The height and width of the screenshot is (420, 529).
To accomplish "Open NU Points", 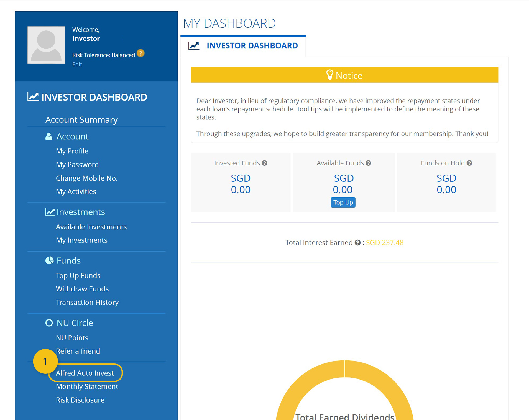I will coord(72,338).
